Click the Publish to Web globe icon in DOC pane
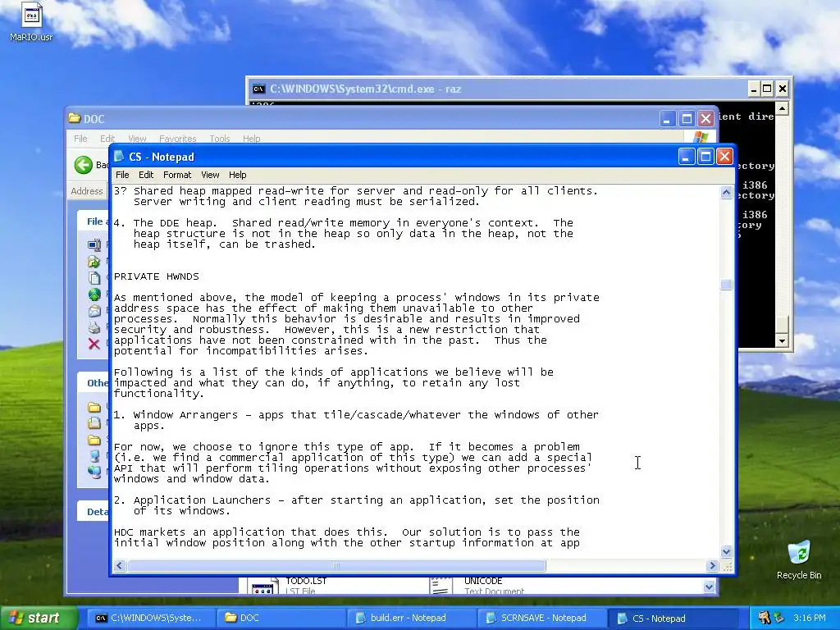The width and height of the screenshot is (840, 630). [94, 294]
